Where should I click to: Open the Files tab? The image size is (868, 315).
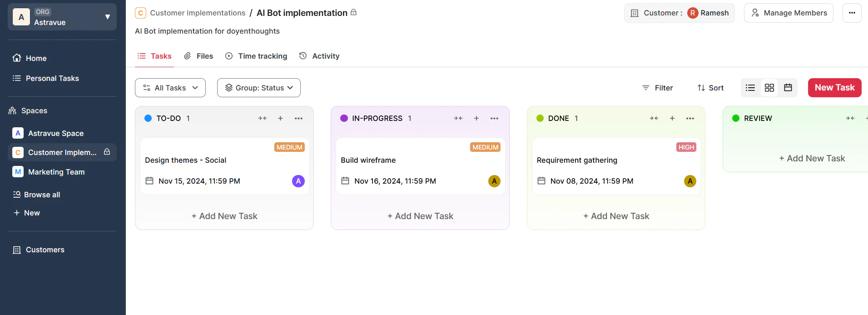(x=198, y=56)
